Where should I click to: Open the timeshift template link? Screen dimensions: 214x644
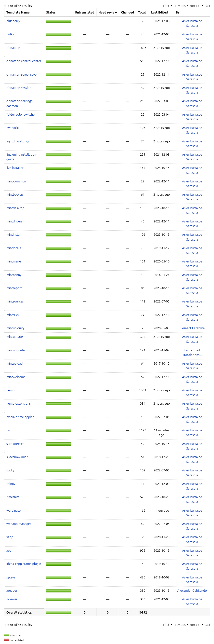click(13, 497)
